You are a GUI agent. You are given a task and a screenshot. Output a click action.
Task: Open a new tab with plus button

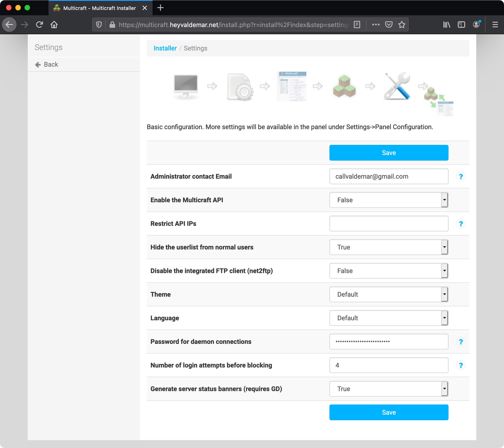pyautogui.click(x=160, y=8)
